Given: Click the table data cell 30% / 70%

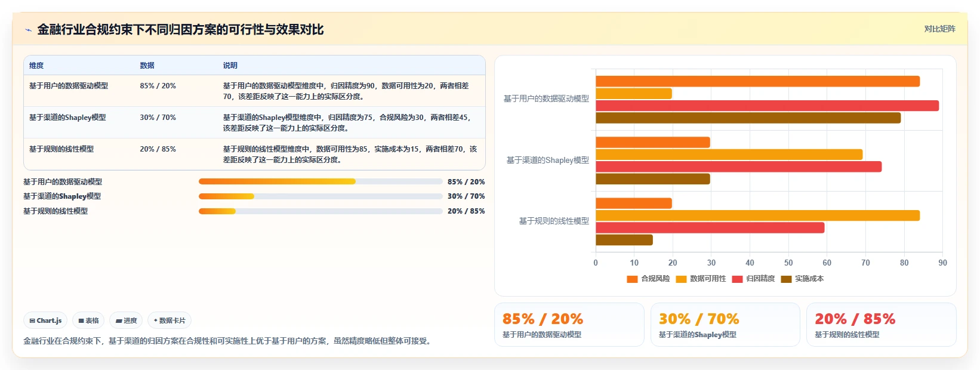Looking at the screenshot, I should click(158, 118).
